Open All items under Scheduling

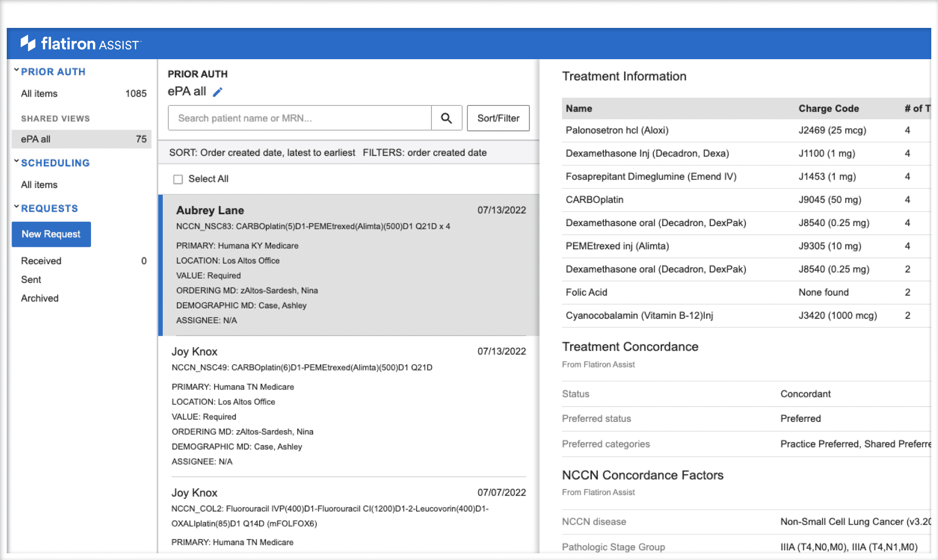[39, 185]
